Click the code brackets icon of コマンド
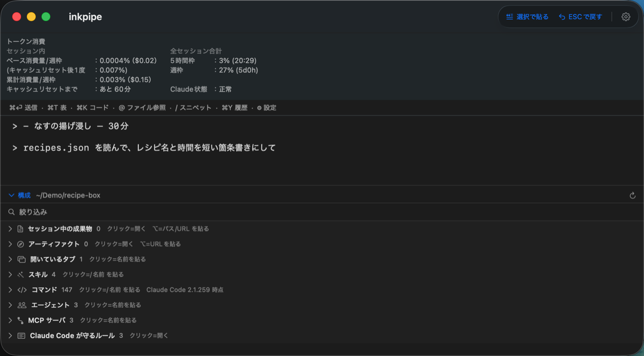The height and width of the screenshot is (356, 644). [x=22, y=290]
